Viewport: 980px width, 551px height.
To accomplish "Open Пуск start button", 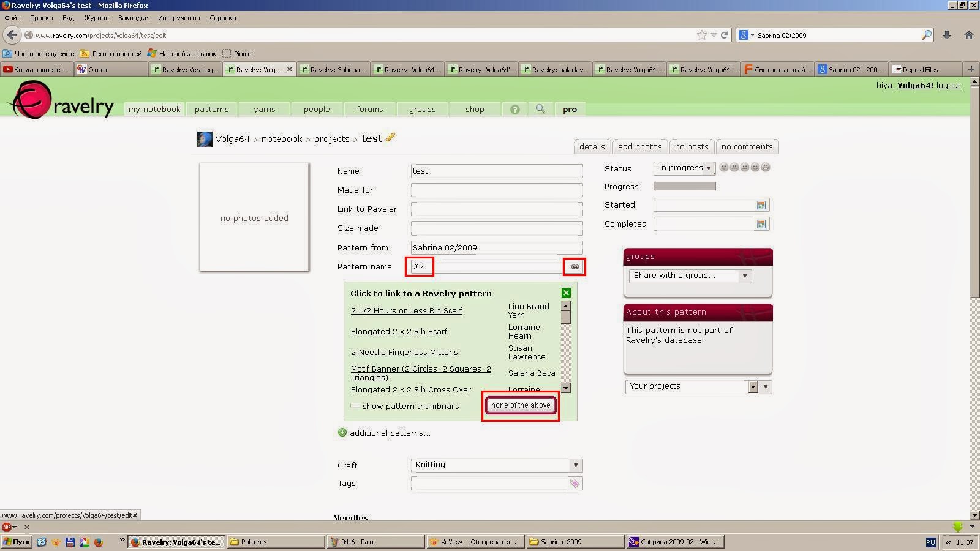I will click(17, 542).
